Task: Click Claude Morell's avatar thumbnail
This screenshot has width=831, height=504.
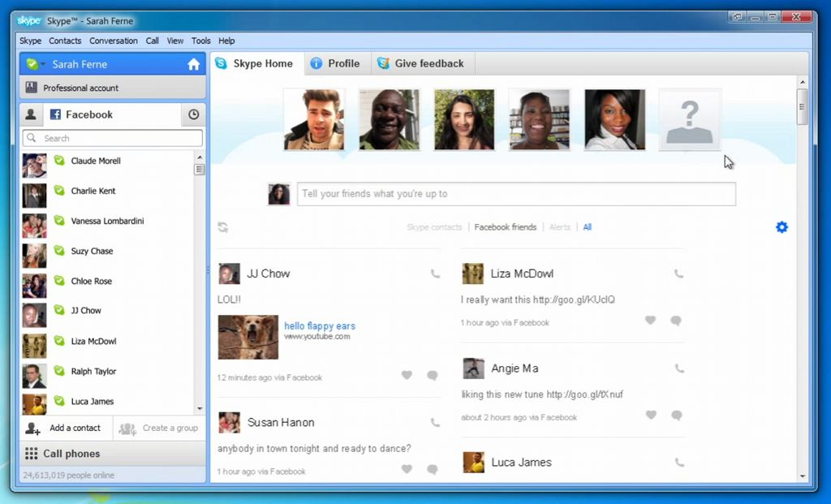Action: (34, 166)
